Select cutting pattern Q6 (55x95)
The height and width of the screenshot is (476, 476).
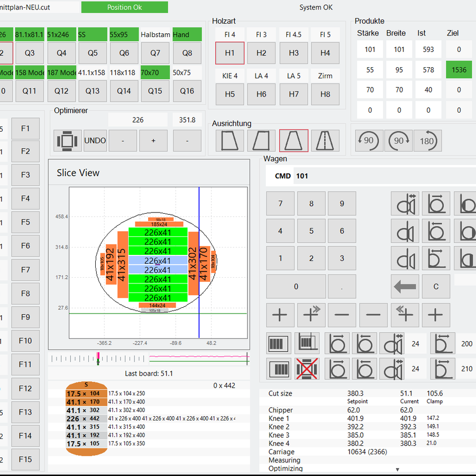click(124, 53)
